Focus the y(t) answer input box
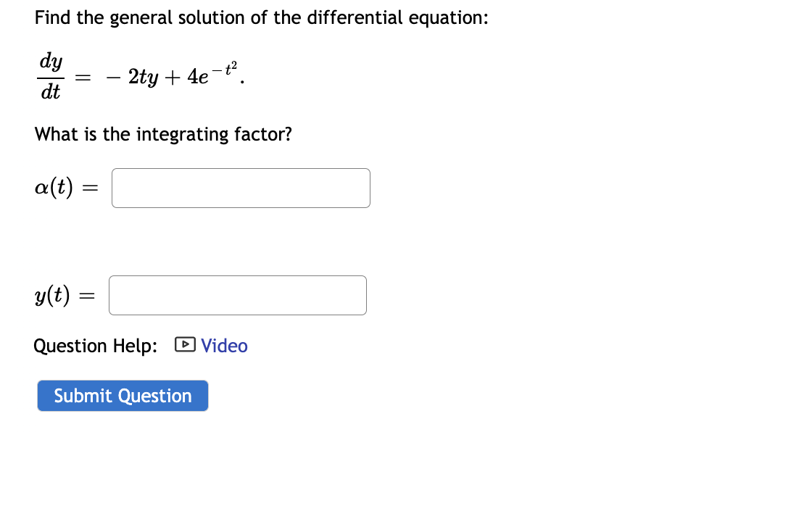 coord(238,296)
